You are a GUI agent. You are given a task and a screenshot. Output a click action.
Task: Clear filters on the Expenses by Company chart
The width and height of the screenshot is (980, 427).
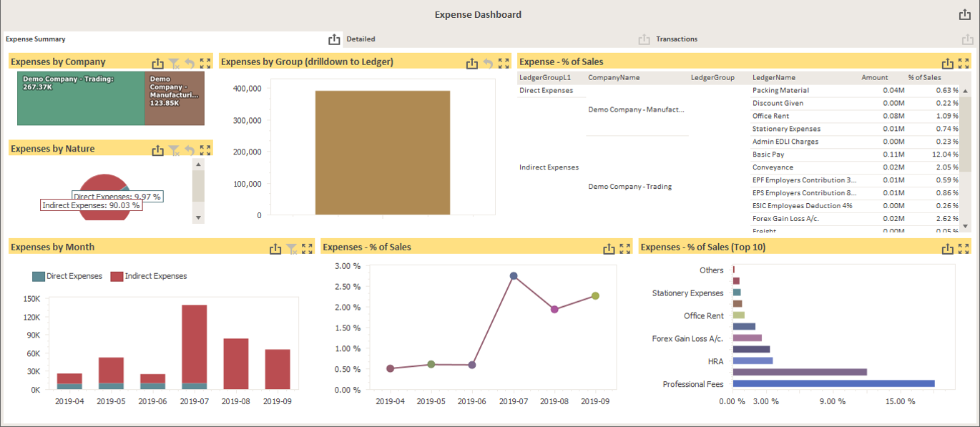[x=175, y=62]
